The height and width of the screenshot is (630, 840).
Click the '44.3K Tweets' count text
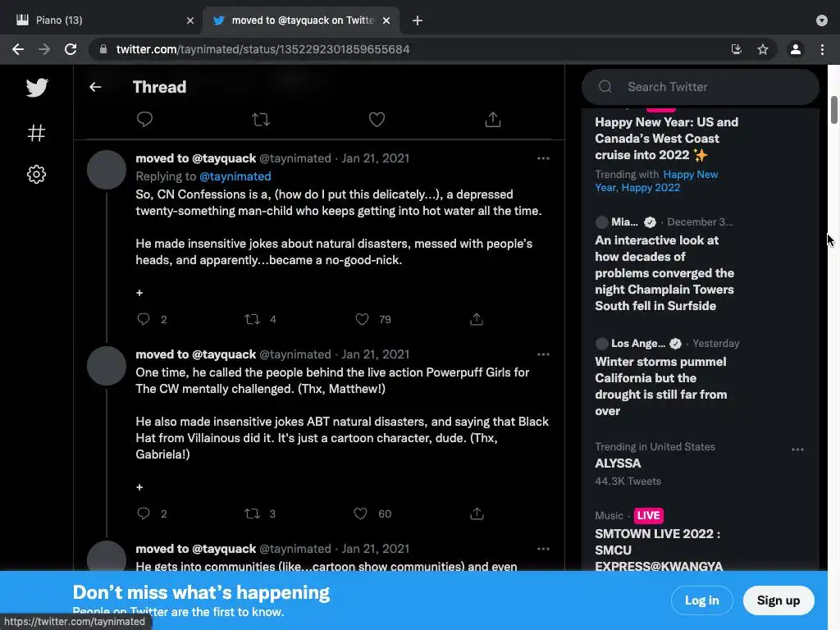tap(628, 481)
